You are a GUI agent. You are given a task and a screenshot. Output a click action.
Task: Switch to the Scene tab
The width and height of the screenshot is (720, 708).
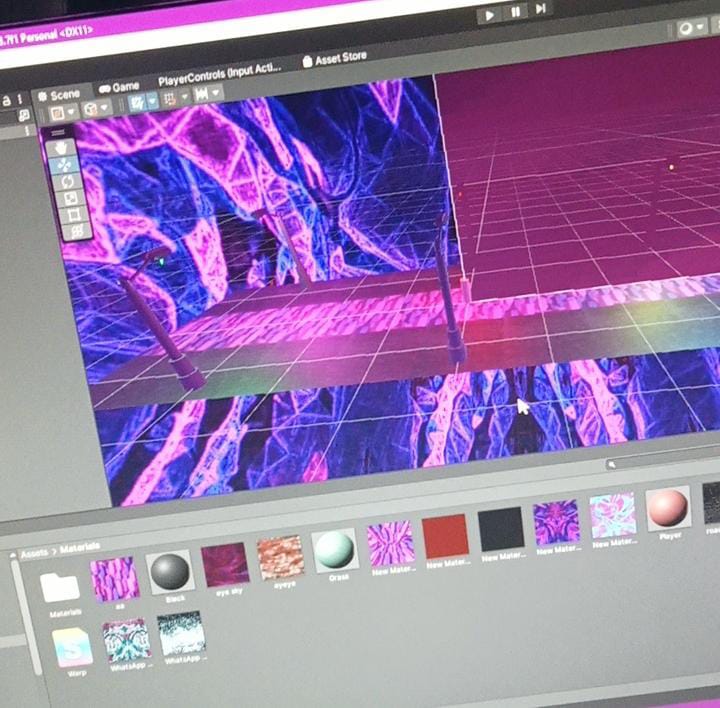[60, 95]
